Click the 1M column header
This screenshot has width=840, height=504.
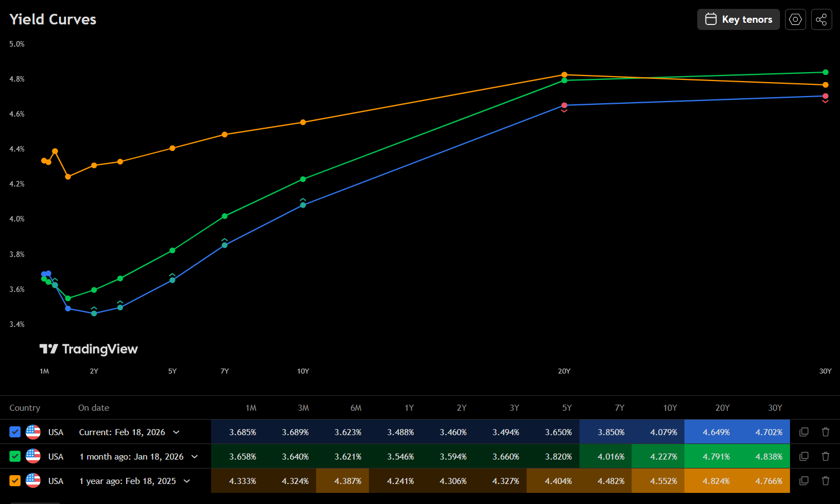[x=251, y=407]
